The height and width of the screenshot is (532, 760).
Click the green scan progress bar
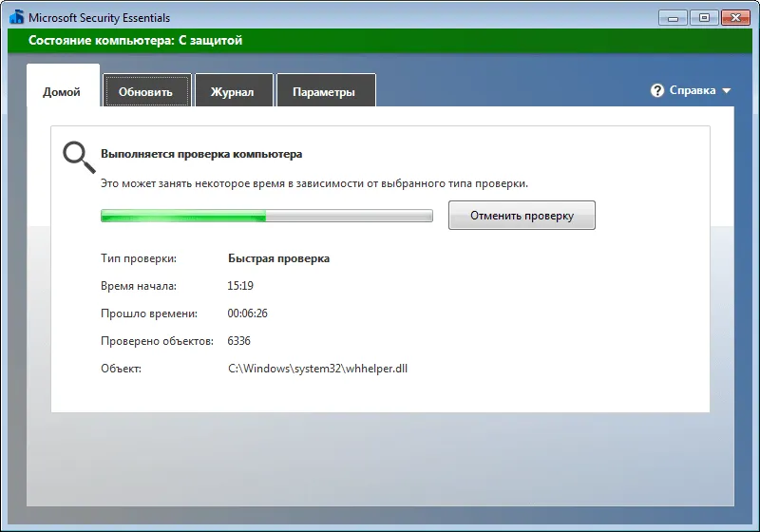pyautogui.click(x=267, y=216)
